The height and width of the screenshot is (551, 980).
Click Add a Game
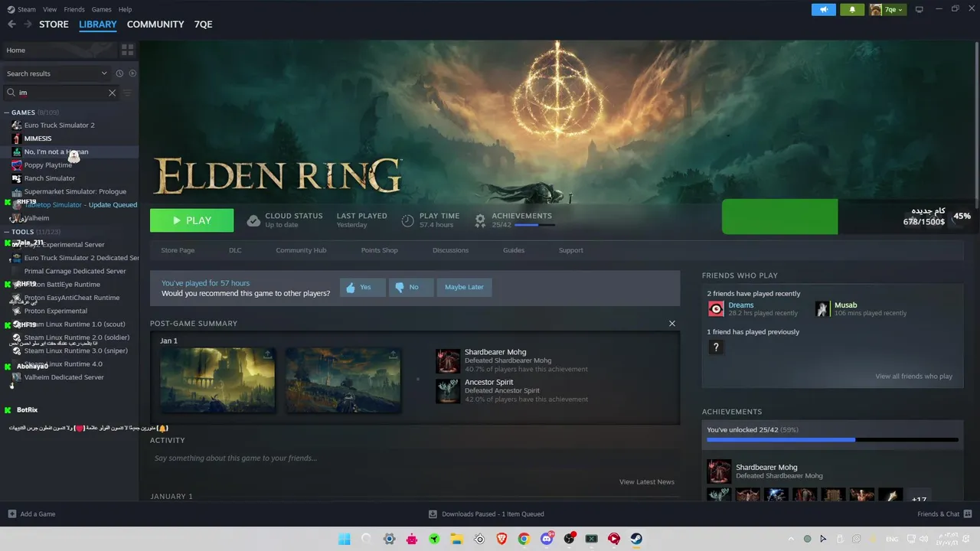(31, 514)
